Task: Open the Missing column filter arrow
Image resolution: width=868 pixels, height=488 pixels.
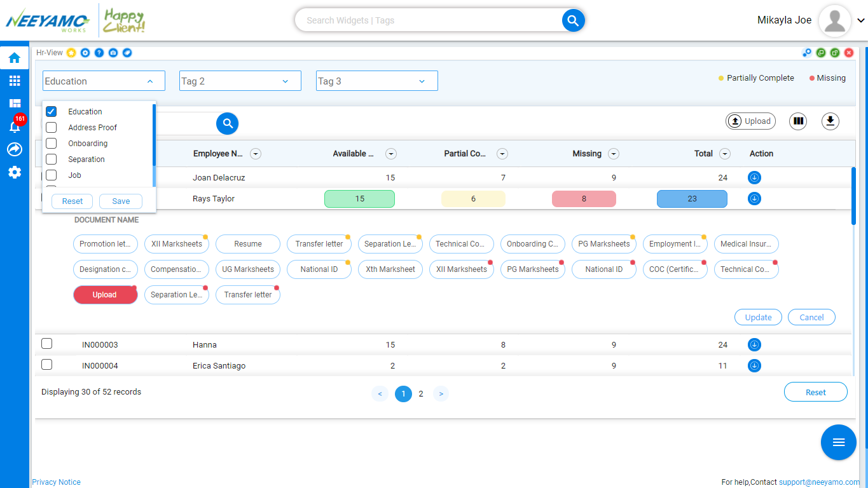Action: (x=614, y=154)
